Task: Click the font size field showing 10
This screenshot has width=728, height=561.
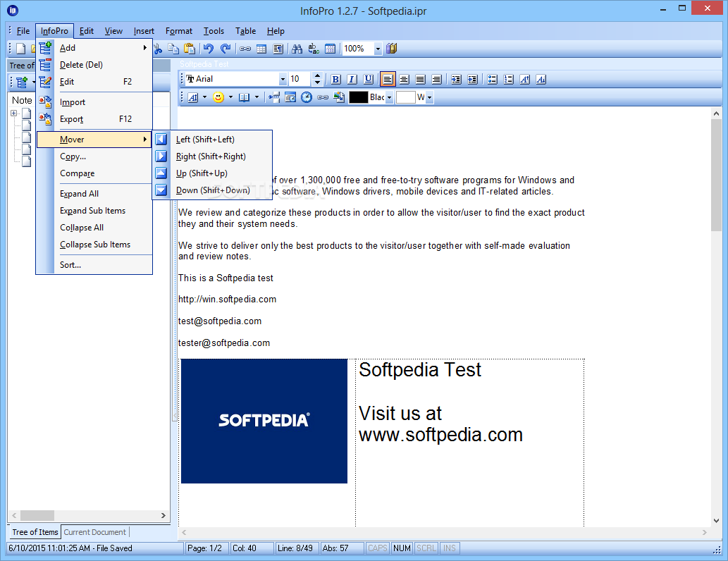Action: (x=300, y=80)
